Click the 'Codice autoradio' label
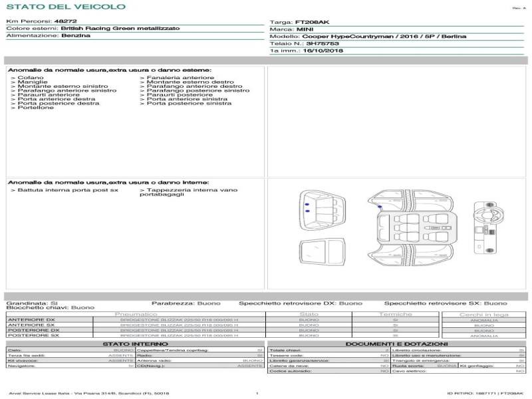 pos(291,371)
